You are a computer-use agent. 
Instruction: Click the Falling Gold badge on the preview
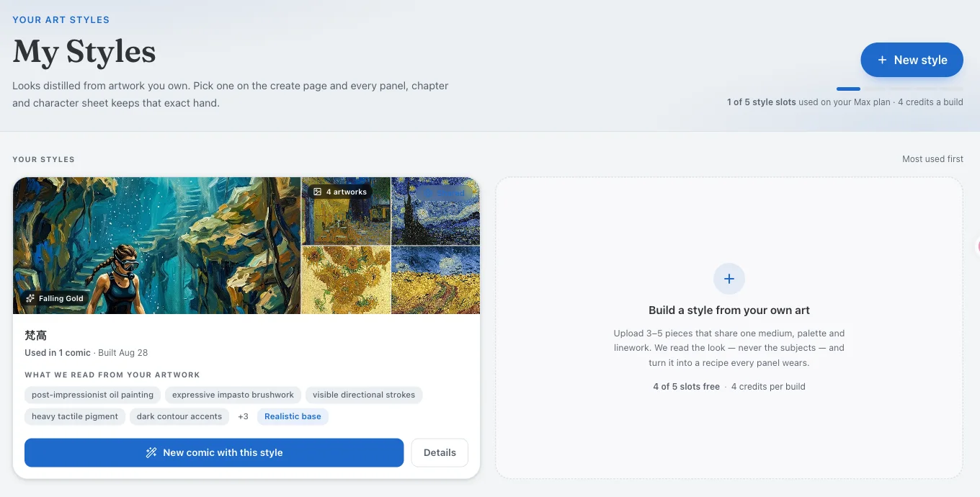coord(55,298)
